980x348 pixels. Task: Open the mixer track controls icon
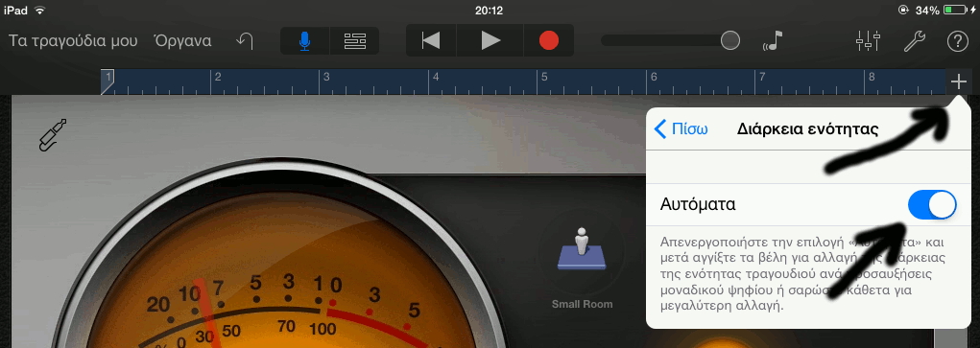click(868, 41)
